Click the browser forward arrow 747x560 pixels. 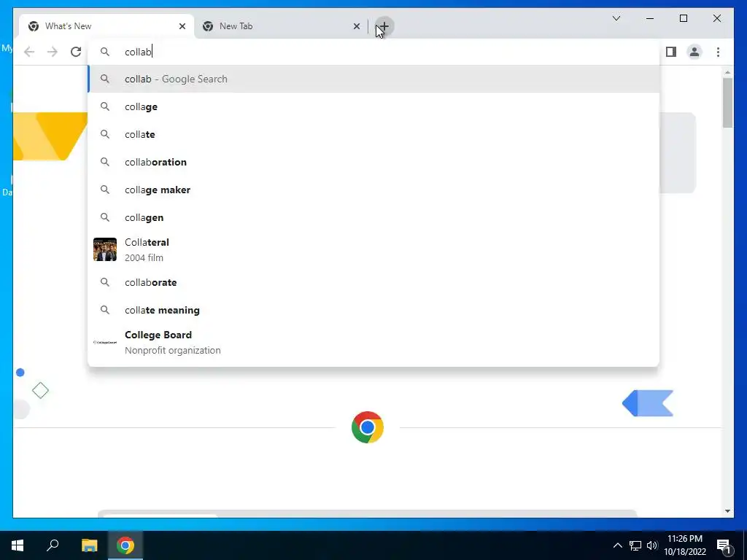pos(53,52)
